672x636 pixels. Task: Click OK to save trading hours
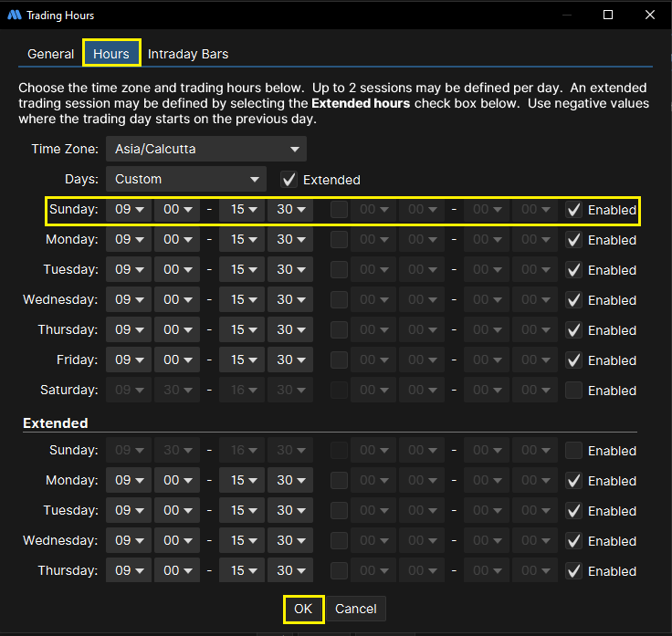click(303, 609)
